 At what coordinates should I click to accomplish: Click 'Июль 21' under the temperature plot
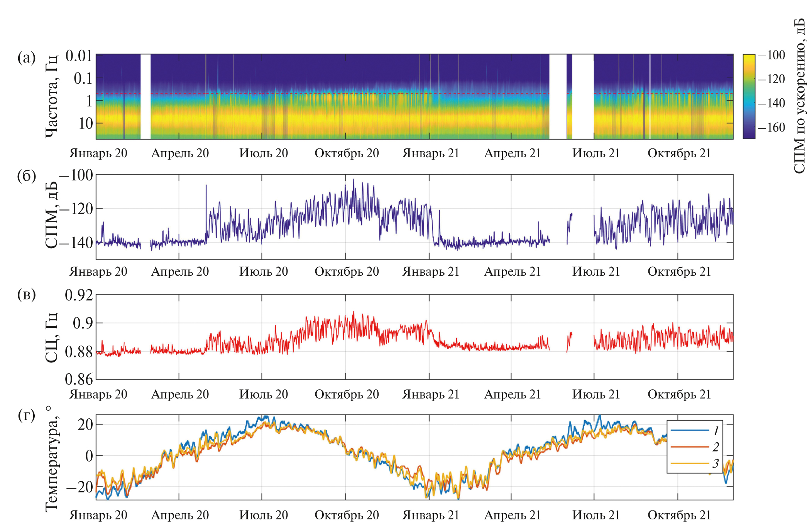point(596,515)
